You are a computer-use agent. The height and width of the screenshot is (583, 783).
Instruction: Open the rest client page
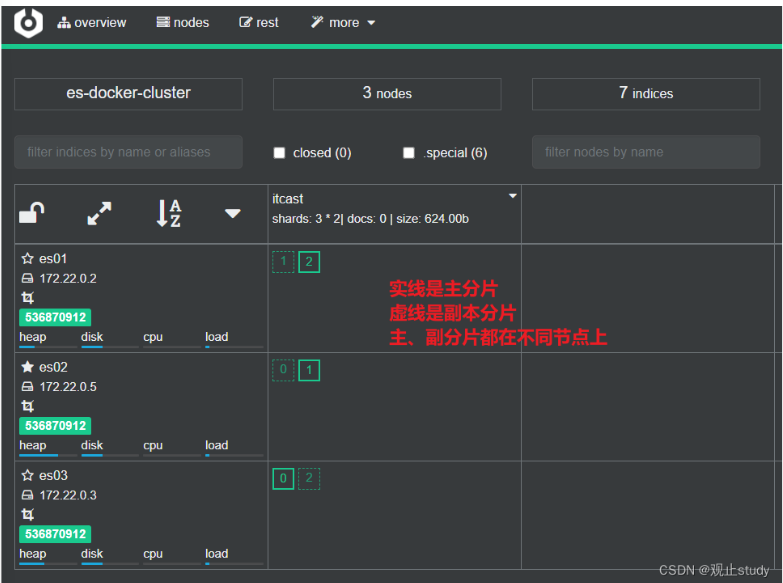coord(259,22)
